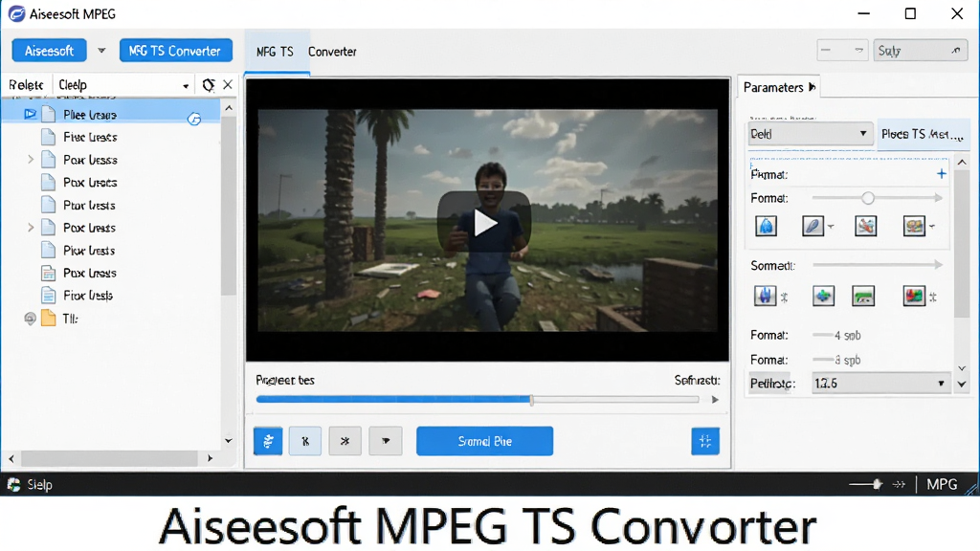Image resolution: width=980 pixels, height=551 pixels.
Task: Click the green landscape Somedt icon
Action: click(863, 297)
